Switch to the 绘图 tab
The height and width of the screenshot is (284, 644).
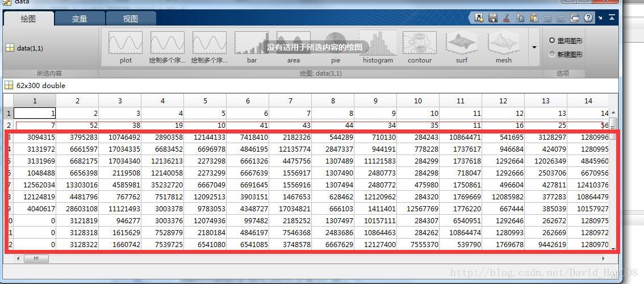coord(28,19)
